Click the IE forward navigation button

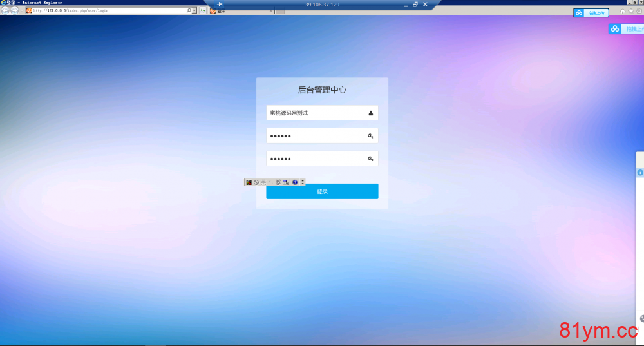click(x=14, y=11)
